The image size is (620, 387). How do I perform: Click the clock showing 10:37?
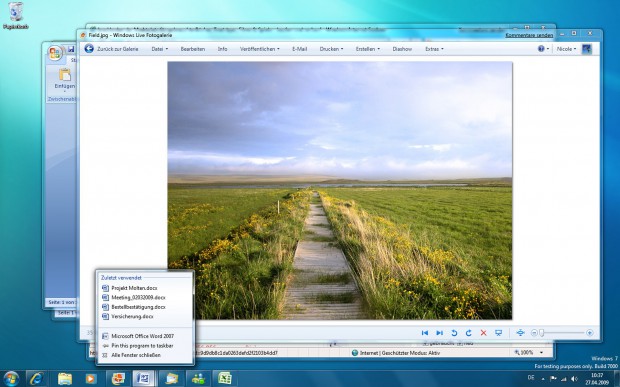[x=597, y=379]
